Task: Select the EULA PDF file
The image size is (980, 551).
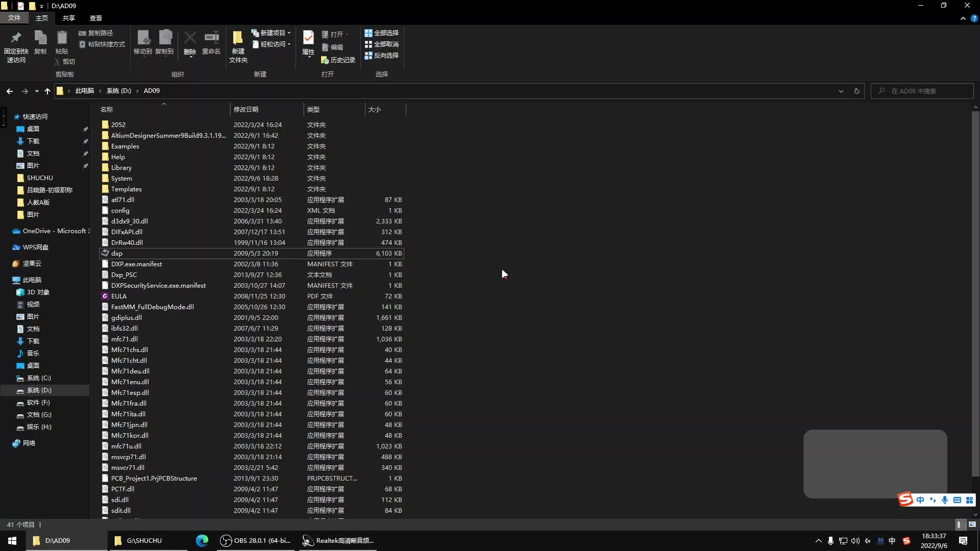Action: (252, 296)
